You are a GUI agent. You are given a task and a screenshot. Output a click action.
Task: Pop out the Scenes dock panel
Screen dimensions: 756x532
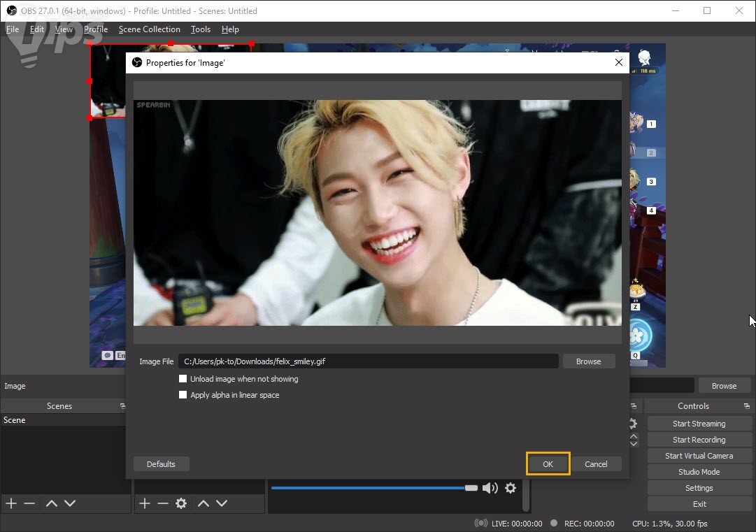point(122,406)
